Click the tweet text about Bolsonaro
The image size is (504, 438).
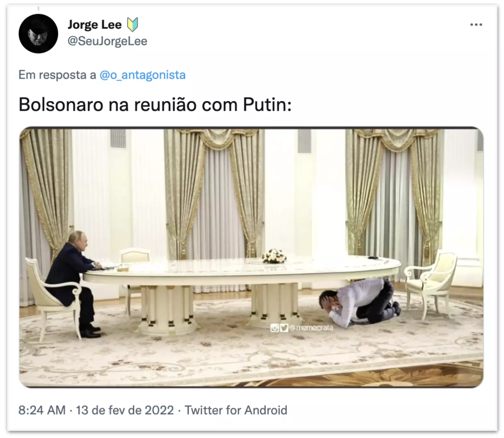155,105
